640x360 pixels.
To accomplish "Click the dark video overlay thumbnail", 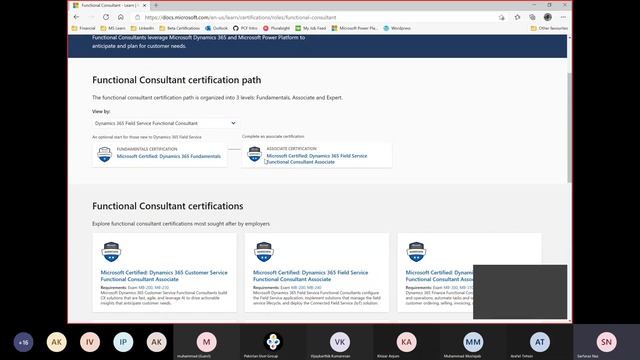I will pos(520,292).
